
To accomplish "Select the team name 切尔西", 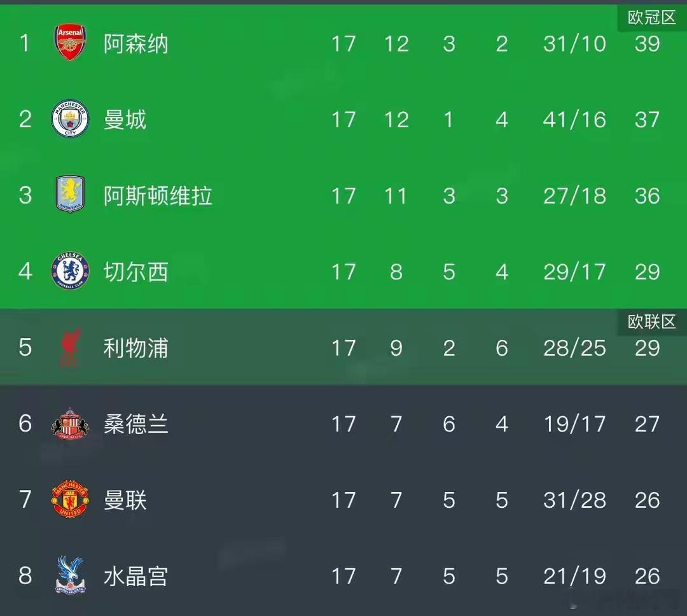I will tap(135, 272).
